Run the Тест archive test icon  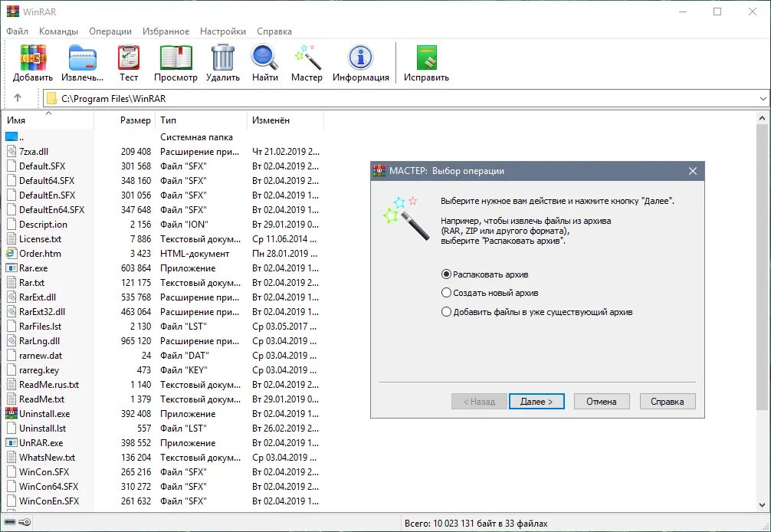(x=128, y=58)
